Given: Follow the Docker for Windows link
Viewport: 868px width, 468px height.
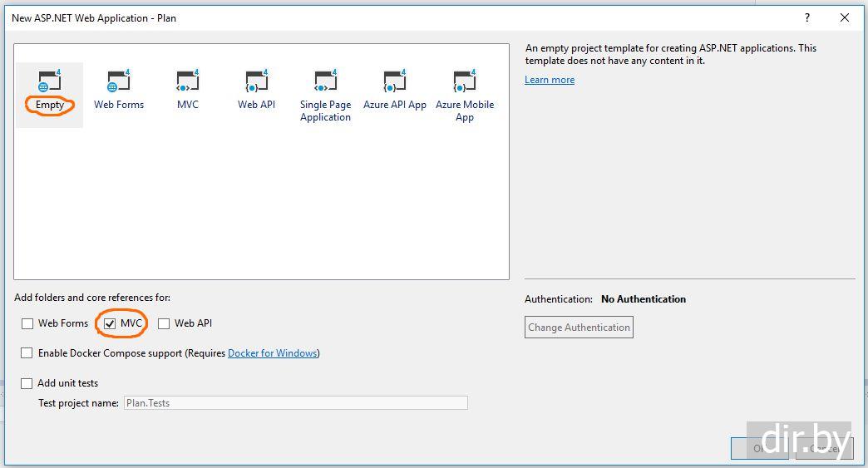Looking at the screenshot, I should [x=273, y=353].
